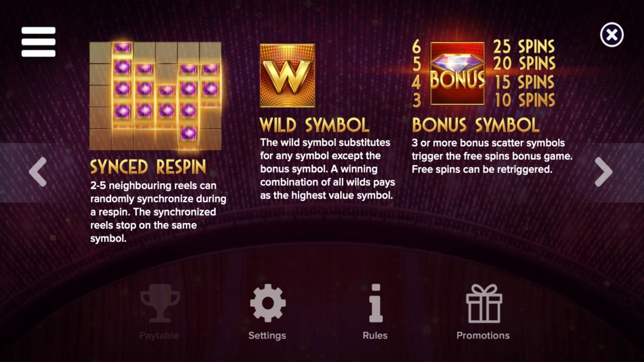Image resolution: width=644 pixels, height=362 pixels.
Task: Open the Promotions gift icon
Action: (484, 304)
